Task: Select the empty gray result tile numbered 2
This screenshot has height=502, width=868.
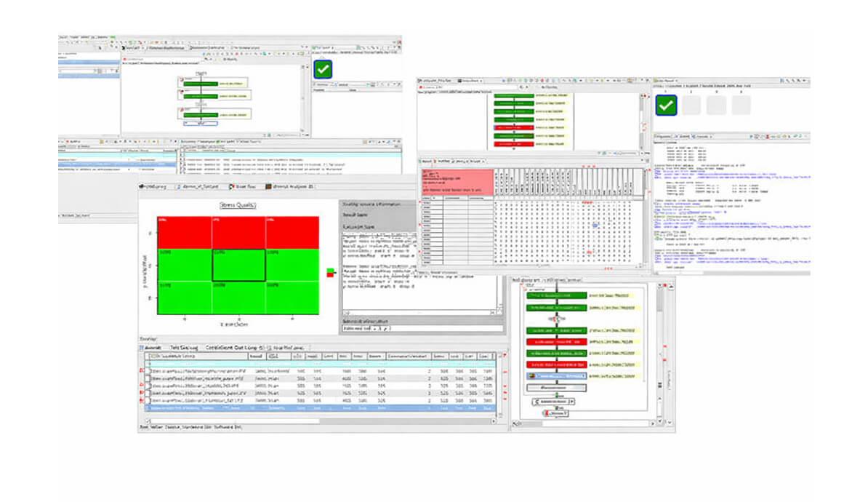Action: (x=691, y=105)
